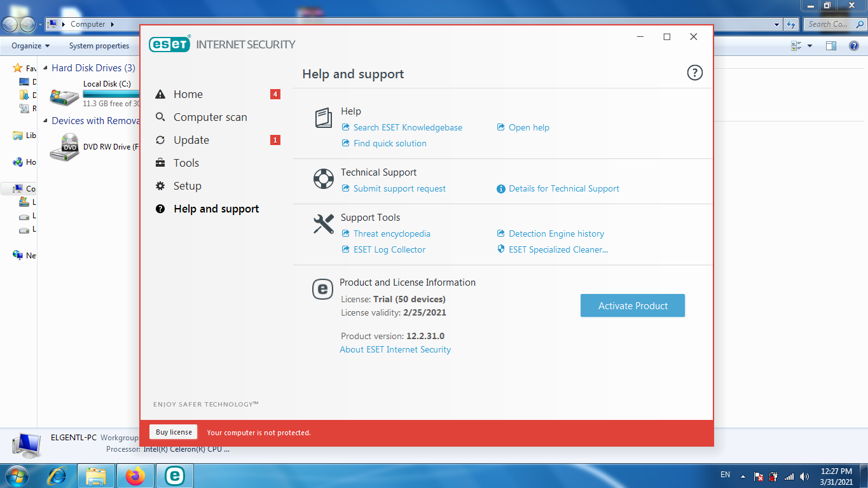The width and height of the screenshot is (868, 488).
Task: Click the ESET taskbar icon
Action: coord(174,475)
